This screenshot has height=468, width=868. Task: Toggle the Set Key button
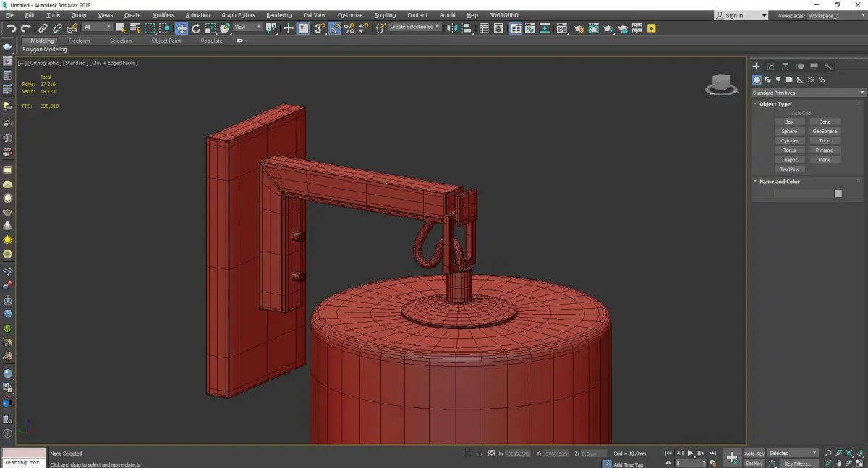coord(754,463)
